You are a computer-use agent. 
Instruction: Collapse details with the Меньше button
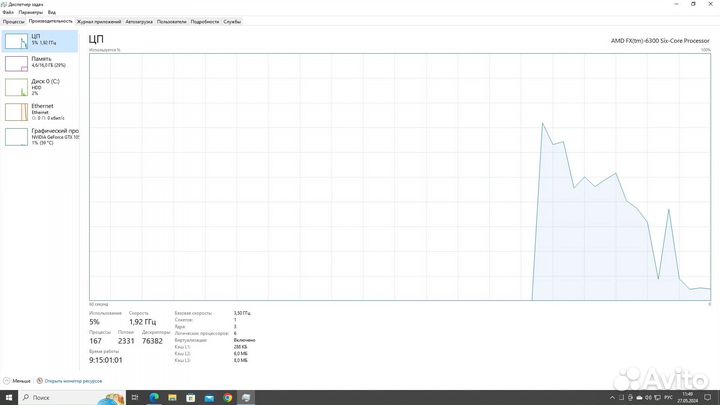point(19,381)
